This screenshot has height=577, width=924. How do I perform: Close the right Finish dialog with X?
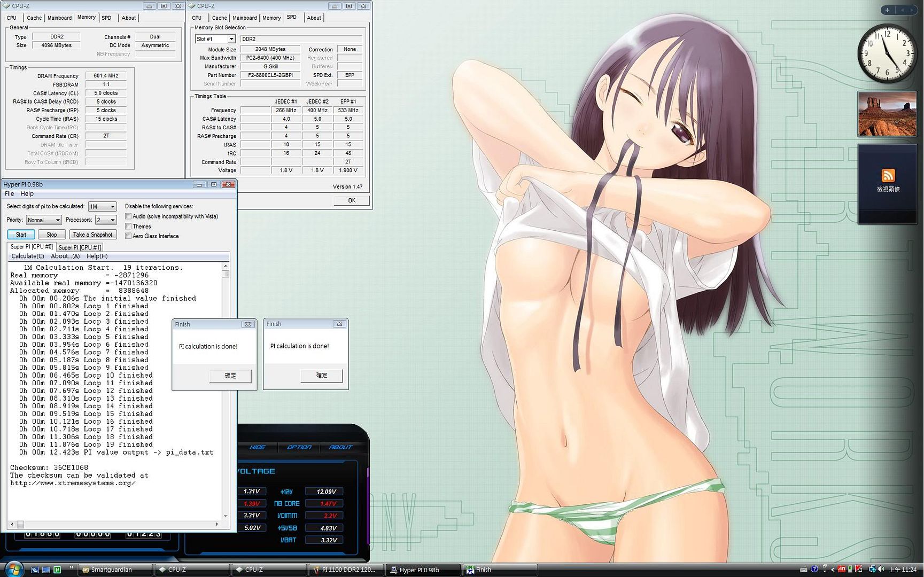point(339,324)
